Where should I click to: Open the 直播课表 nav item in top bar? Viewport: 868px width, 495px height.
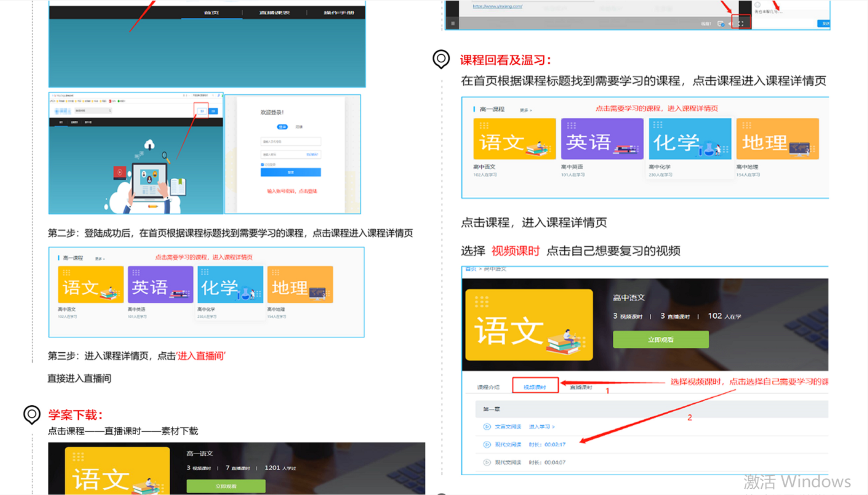274,12
